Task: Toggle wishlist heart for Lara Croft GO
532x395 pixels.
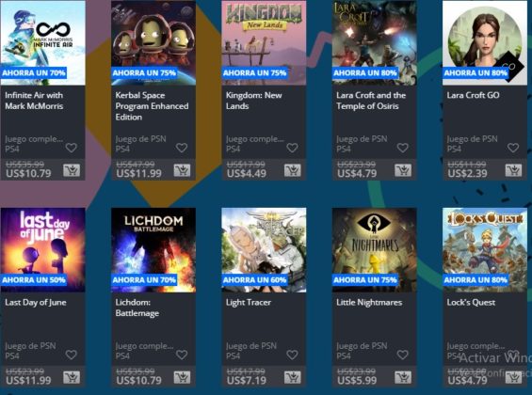Action: point(513,148)
